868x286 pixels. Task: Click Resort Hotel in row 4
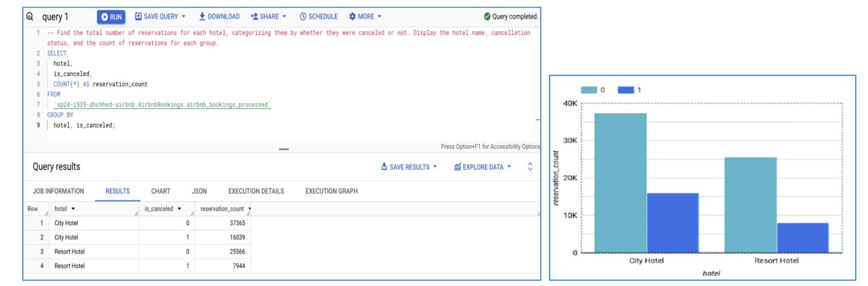[x=70, y=266]
